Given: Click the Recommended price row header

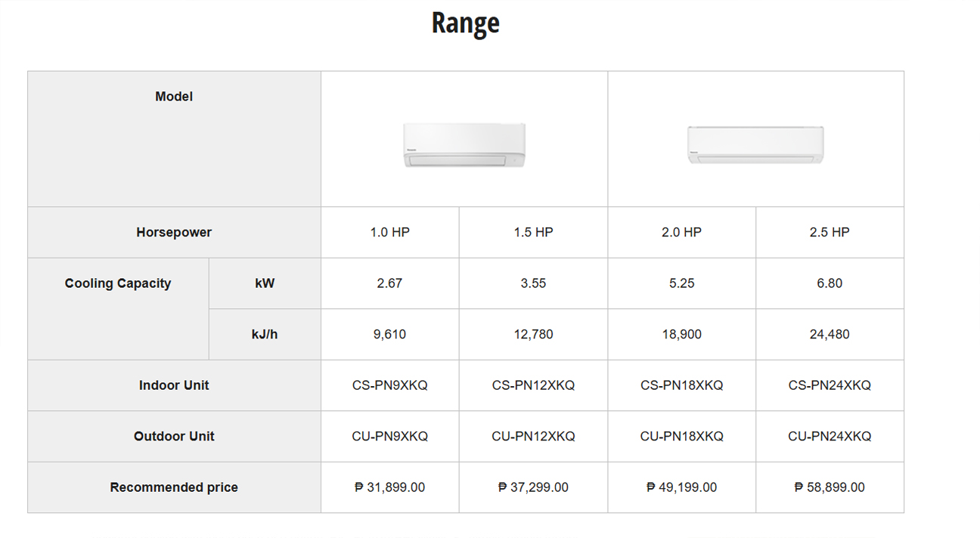Looking at the screenshot, I should pos(174,487).
